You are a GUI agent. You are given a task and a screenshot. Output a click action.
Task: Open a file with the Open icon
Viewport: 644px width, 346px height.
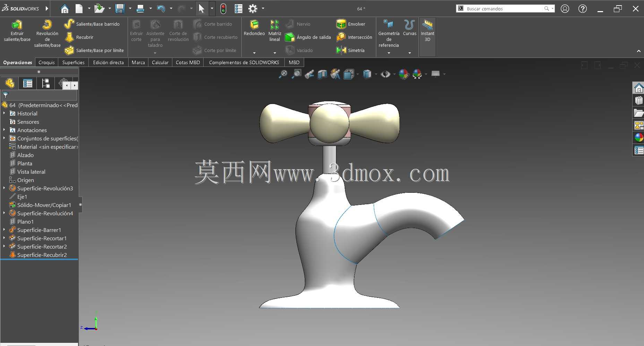(99, 9)
